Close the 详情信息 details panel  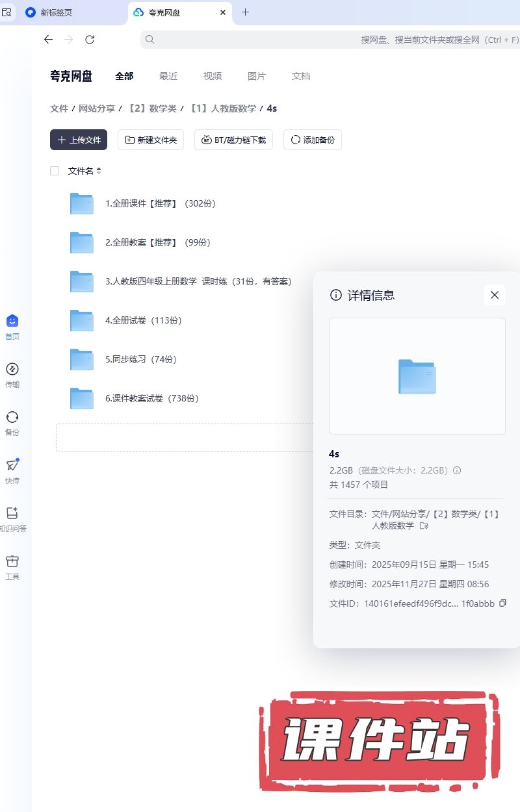coord(494,295)
